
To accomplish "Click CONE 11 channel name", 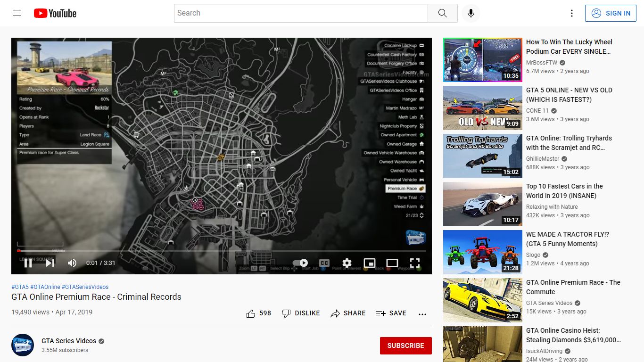I will (x=537, y=110).
